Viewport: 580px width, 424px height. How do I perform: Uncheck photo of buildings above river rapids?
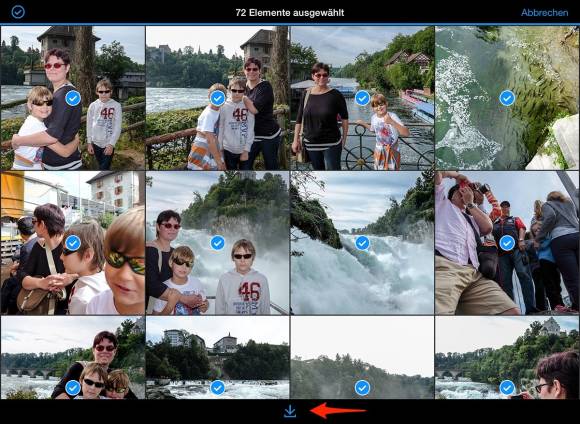(218, 388)
